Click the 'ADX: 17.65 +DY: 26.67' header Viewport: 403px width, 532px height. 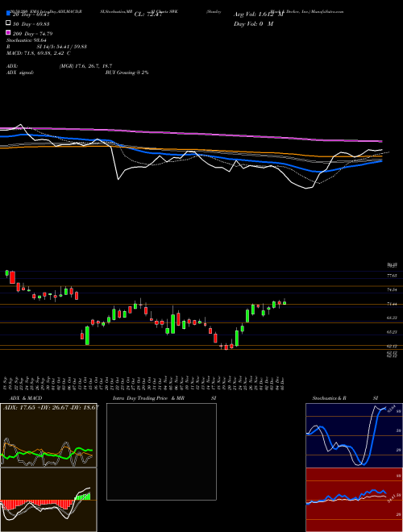pos(51,407)
